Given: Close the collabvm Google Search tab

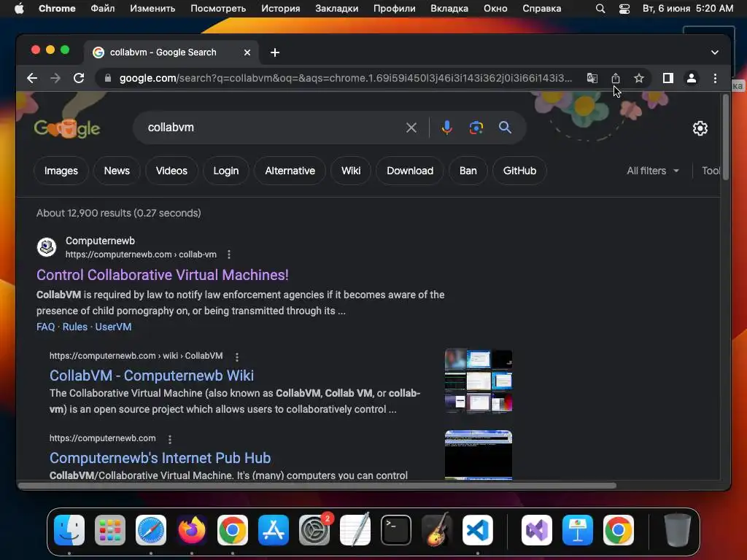Looking at the screenshot, I should pyautogui.click(x=247, y=52).
